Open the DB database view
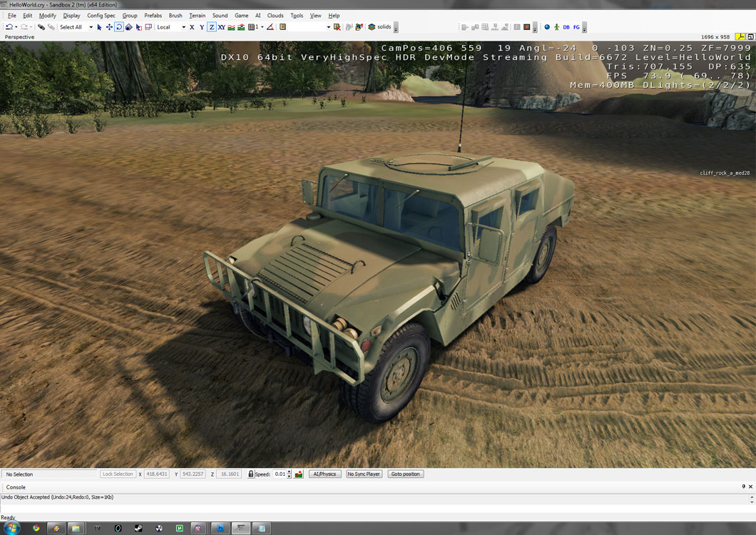Image resolution: width=756 pixels, height=535 pixels. (566, 27)
